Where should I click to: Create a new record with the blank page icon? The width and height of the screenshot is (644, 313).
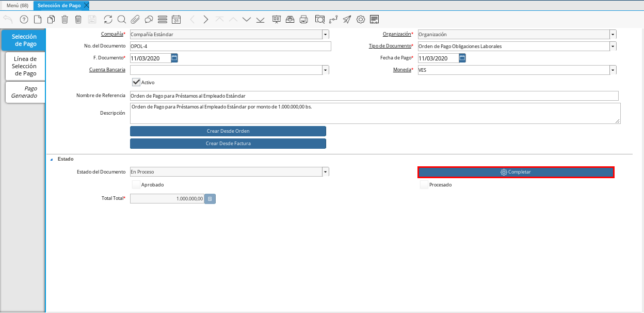click(38, 20)
